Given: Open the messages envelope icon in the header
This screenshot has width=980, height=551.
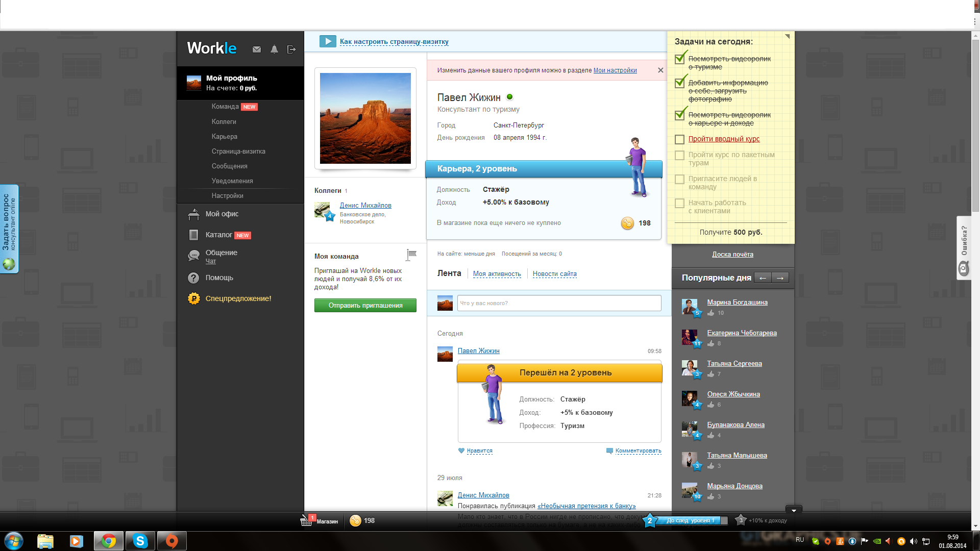Looking at the screenshot, I should click(257, 49).
